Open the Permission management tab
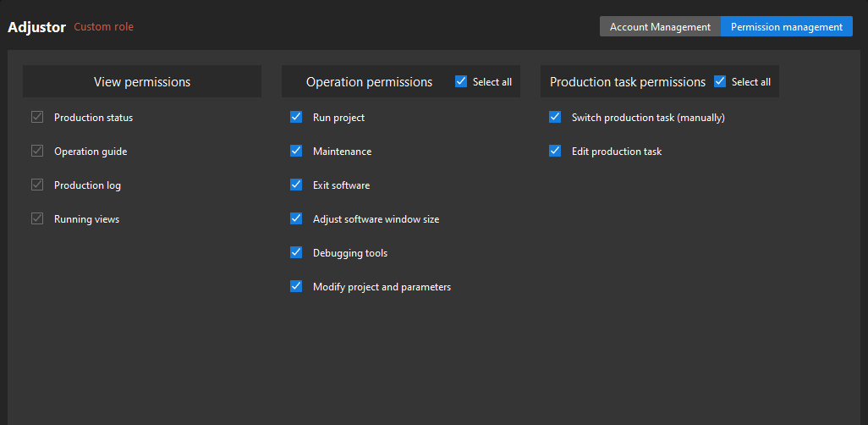The image size is (868, 425). pyautogui.click(x=786, y=27)
